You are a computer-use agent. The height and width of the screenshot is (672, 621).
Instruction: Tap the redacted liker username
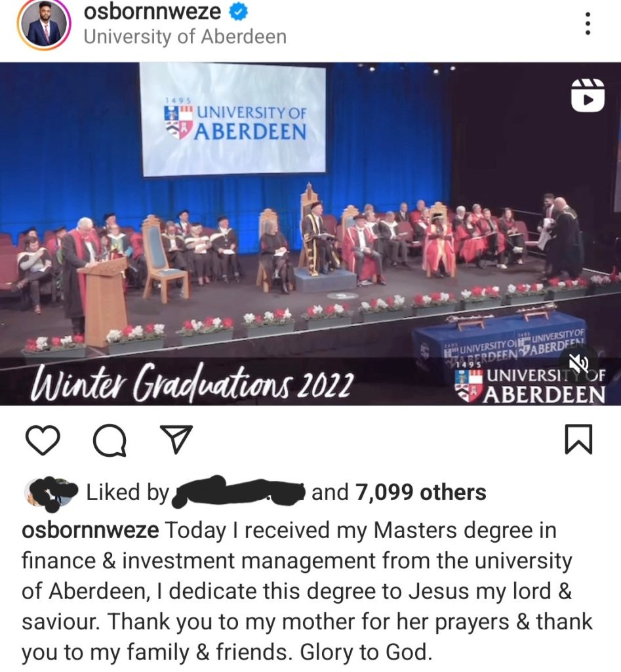click(237, 492)
